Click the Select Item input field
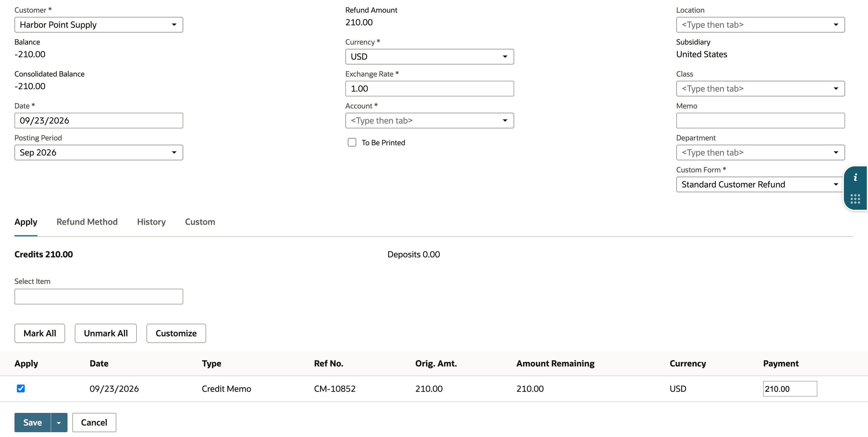Screen dimensions: 868x437 (x=99, y=297)
